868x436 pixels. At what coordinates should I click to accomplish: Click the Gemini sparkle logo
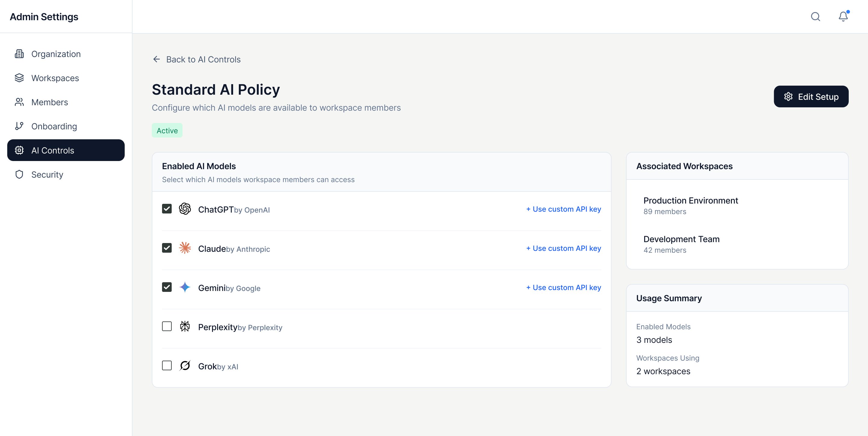(185, 287)
